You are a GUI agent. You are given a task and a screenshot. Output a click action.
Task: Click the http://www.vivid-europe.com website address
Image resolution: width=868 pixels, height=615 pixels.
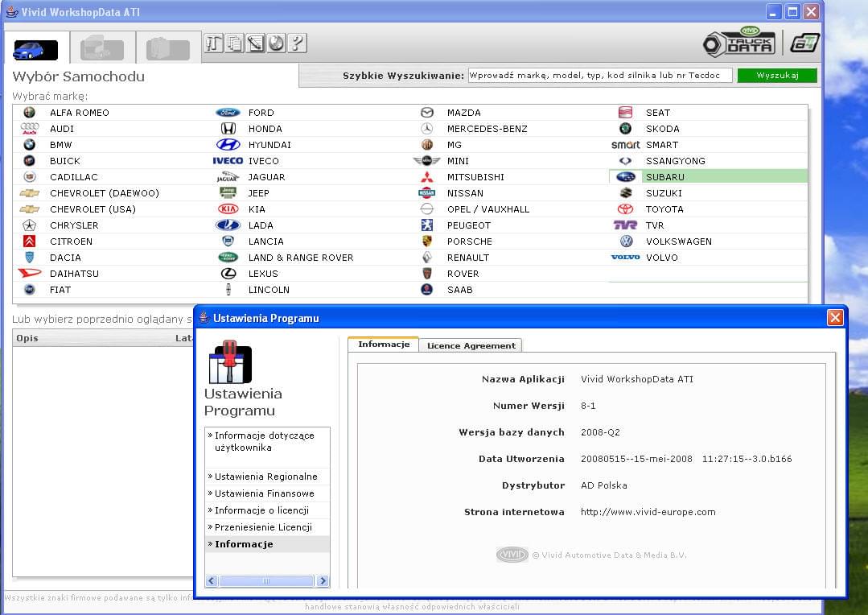(648, 512)
